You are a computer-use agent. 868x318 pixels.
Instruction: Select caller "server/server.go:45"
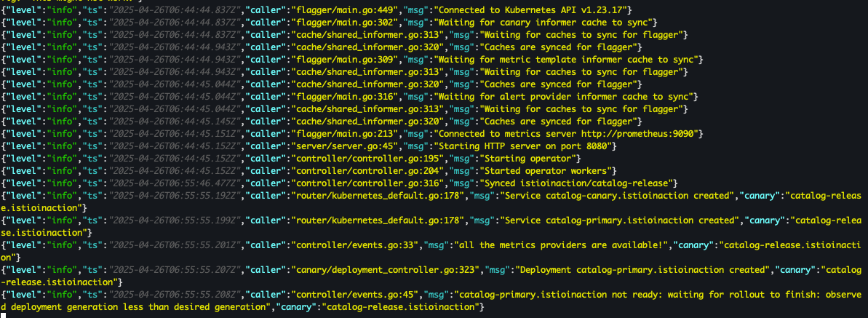point(343,146)
